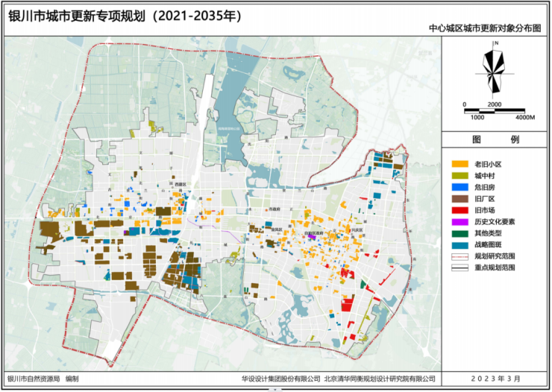Click the black-and-white scale bar
This screenshot has width=552, height=392.
point(495,111)
